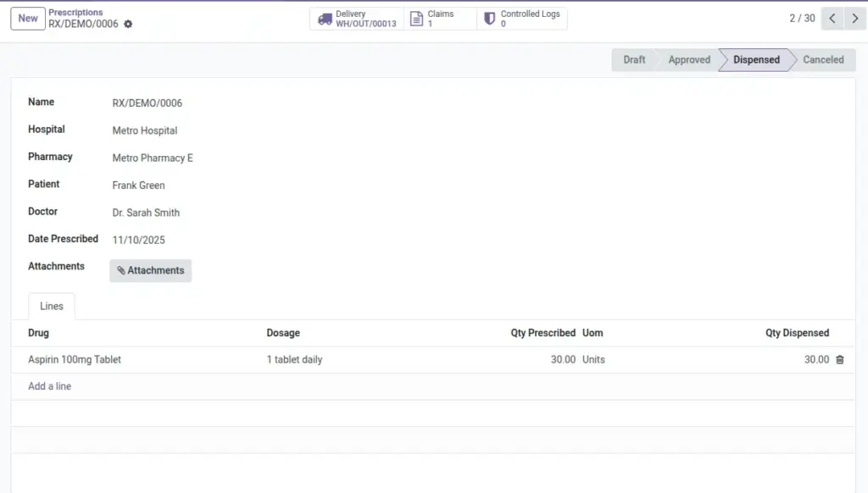Click the RX/DEMO/0006 breadcrumb title

click(x=83, y=24)
